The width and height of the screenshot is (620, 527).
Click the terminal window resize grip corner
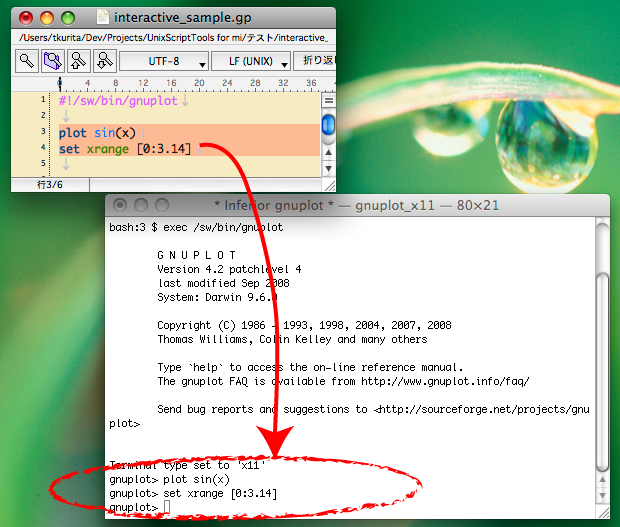pos(601,512)
